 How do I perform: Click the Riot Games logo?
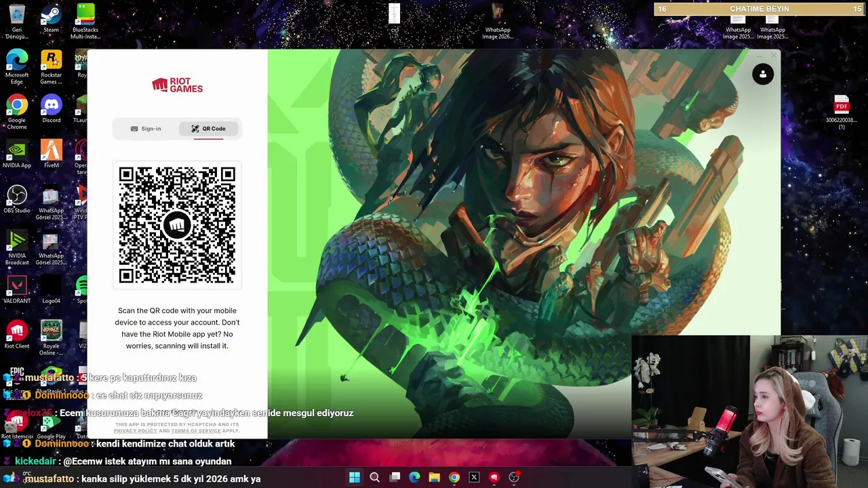tap(177, 85)
